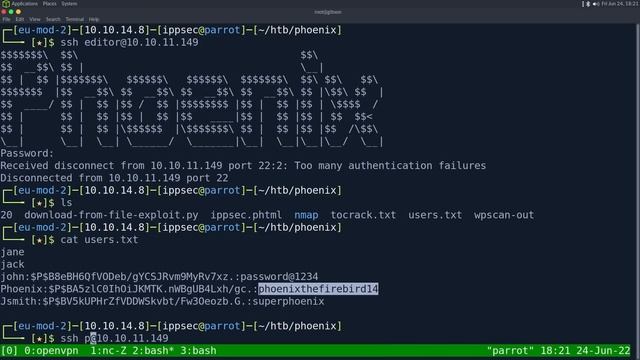This screenshot has height=360, width=640.
Task: Open the Applications menu with Parrot logo
Action: pos(20,4)
